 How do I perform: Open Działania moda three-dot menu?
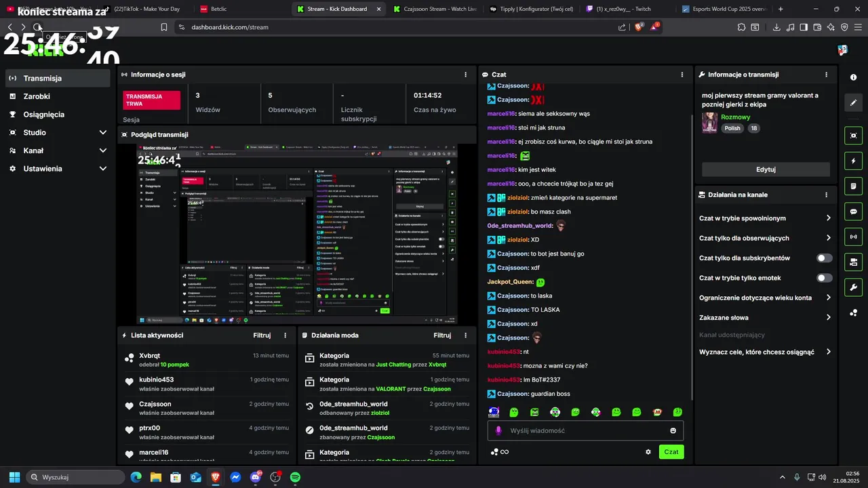[465, 335]
